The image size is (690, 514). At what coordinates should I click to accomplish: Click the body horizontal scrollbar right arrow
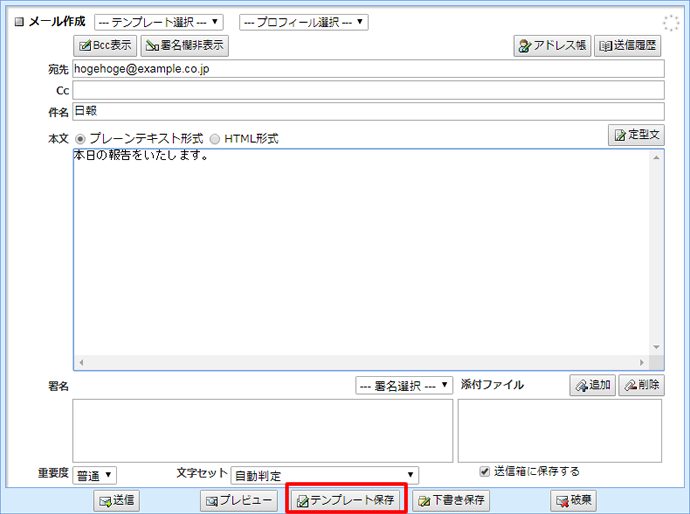642,363
